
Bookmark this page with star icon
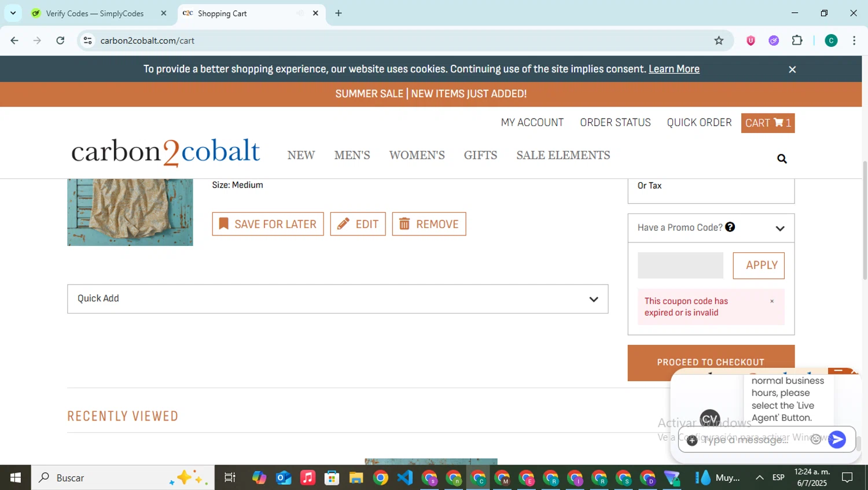click(x=719, y=40)
